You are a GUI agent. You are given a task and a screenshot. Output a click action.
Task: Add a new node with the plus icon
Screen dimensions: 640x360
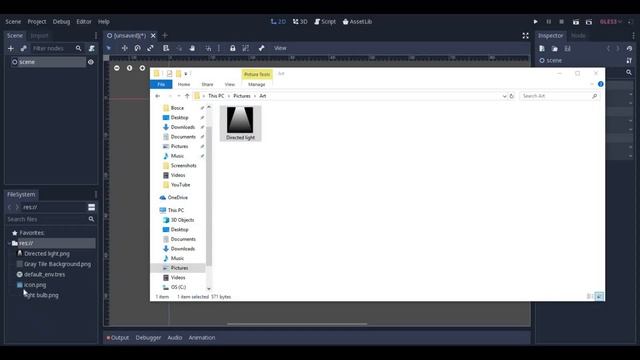pyautogui.click(x=11, y=49)
